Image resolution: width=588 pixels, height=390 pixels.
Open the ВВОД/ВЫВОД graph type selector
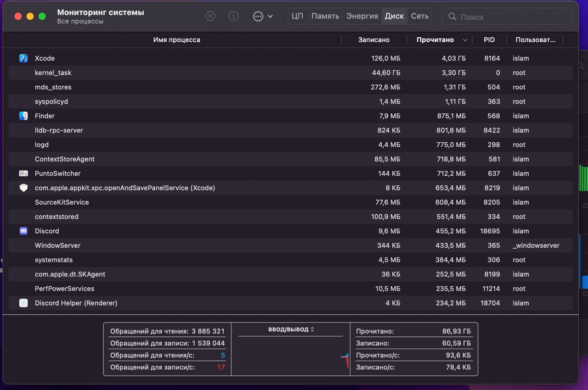(291, 329)
